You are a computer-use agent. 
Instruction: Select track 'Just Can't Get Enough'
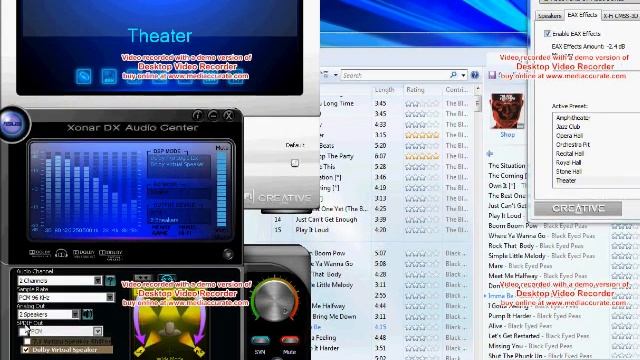coord(326,220)
